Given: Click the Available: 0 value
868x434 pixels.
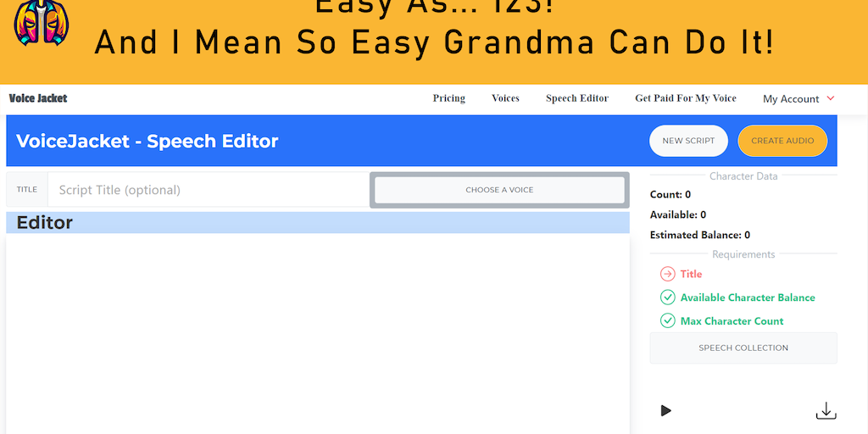Looking at the screenshot, I should [678, 214].
